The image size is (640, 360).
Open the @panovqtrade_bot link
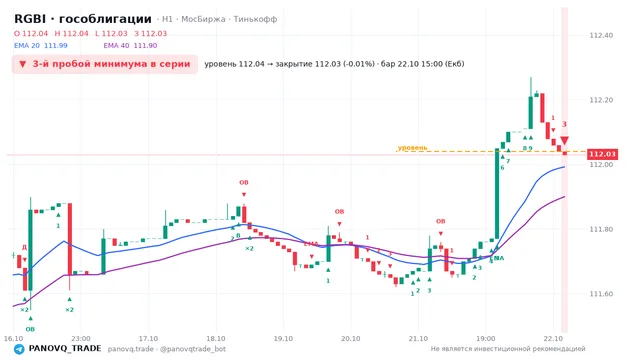[193, 349]
